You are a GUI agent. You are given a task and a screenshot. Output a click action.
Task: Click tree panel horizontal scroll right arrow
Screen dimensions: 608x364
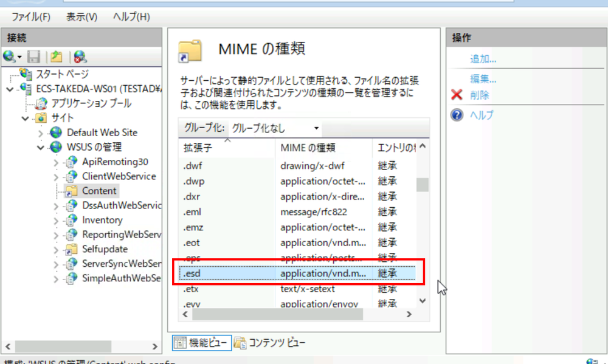coord(154,346)
